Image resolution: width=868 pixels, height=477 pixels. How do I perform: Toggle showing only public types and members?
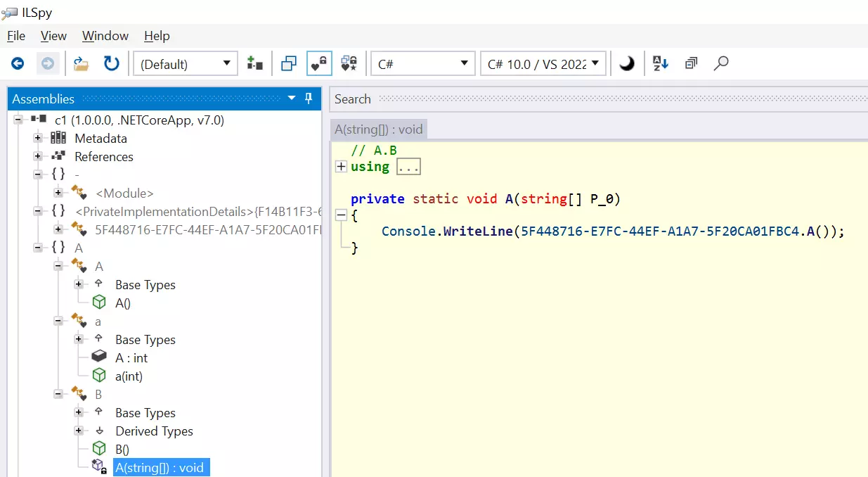point(288,64)
